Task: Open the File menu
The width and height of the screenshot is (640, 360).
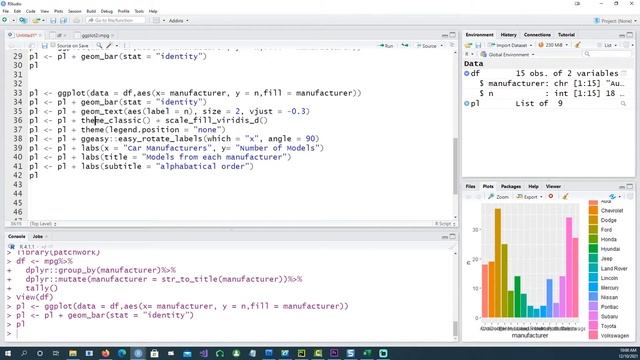Action: (5, 11)
